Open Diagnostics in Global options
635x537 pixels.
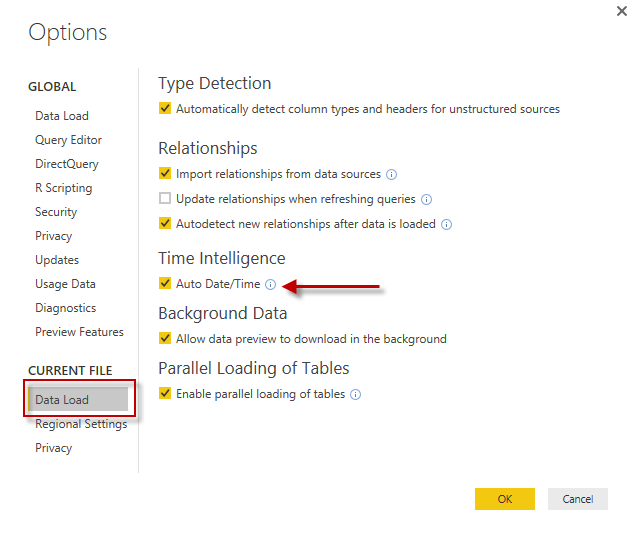pos(65,308)
